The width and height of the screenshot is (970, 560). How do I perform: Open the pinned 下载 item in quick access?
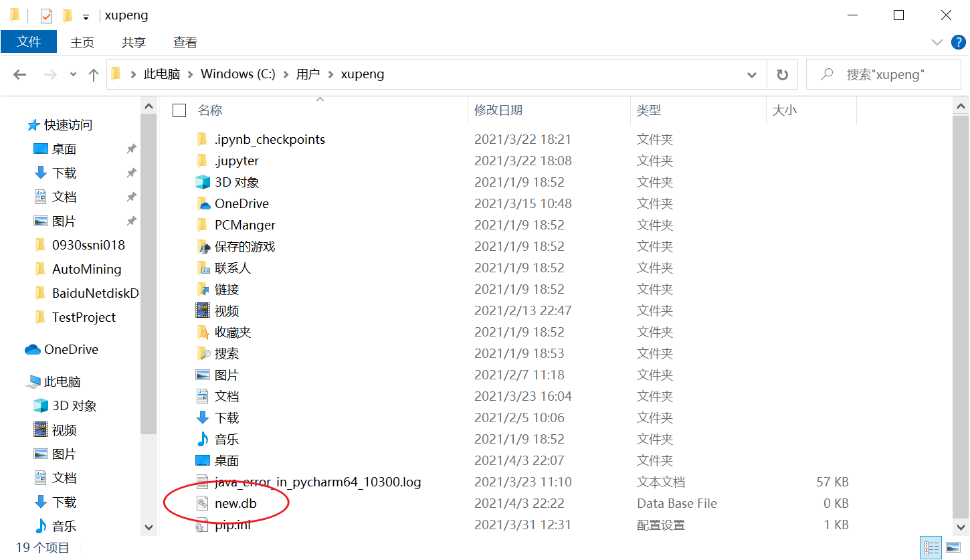coord(64,172)
